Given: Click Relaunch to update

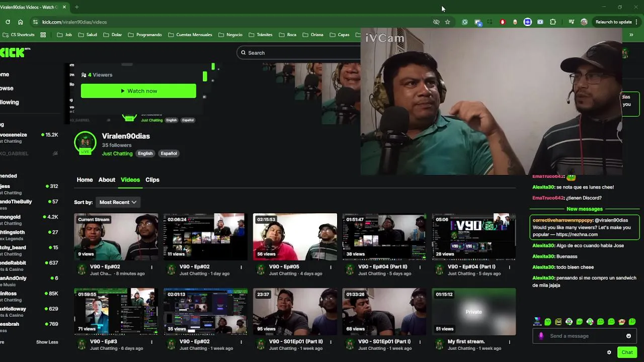Looking at the screenshot, I should tap(613, 22).
